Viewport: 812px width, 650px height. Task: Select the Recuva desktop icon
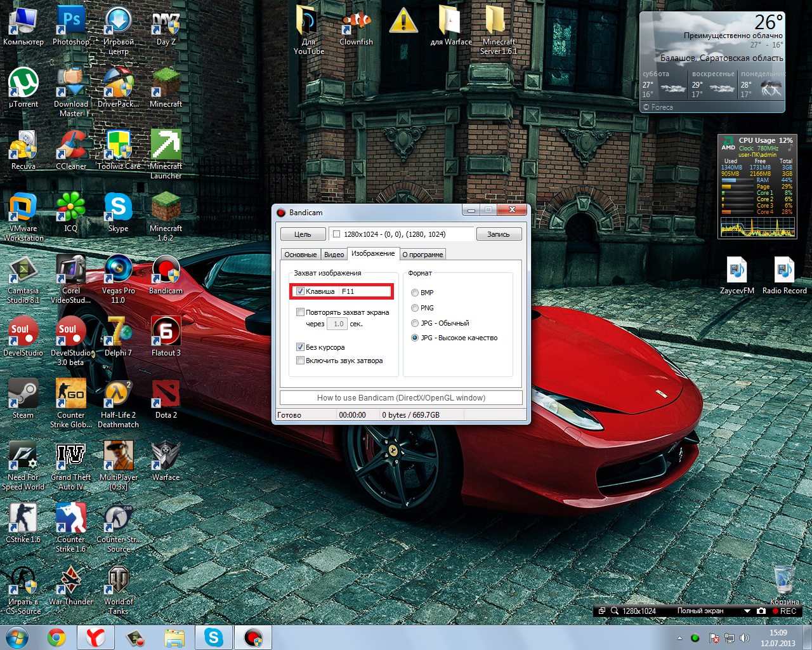[23, 151]
